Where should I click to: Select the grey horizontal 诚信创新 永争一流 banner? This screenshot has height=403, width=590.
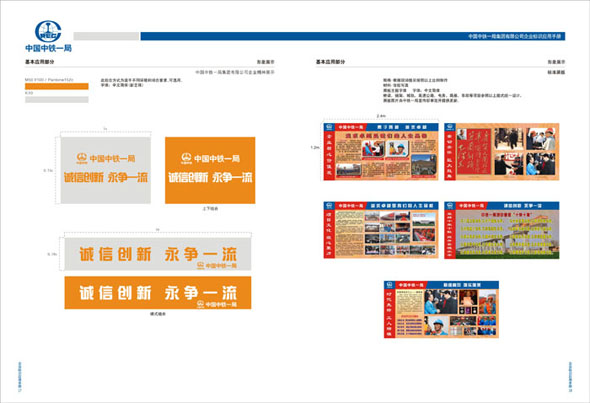(158, 254)
